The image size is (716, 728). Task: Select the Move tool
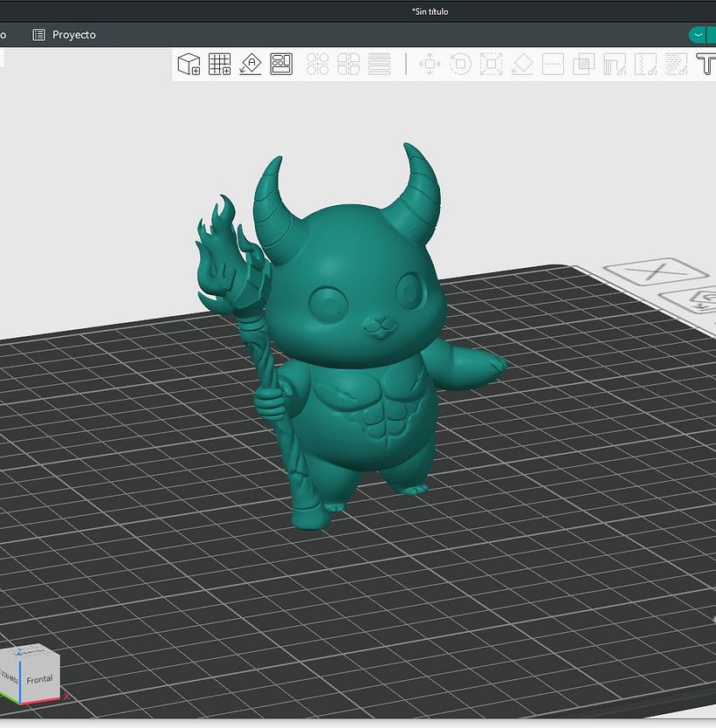pos(430,64)
